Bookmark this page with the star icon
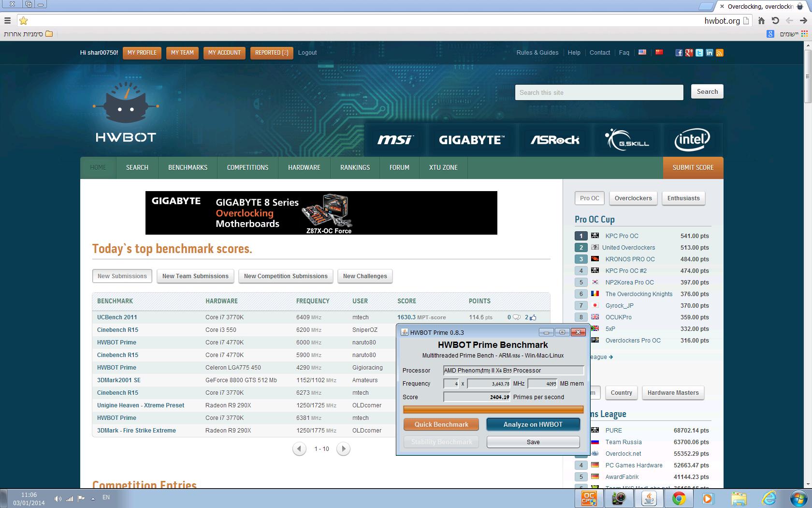Screen dimensions: 812x508 coord(23,20)
